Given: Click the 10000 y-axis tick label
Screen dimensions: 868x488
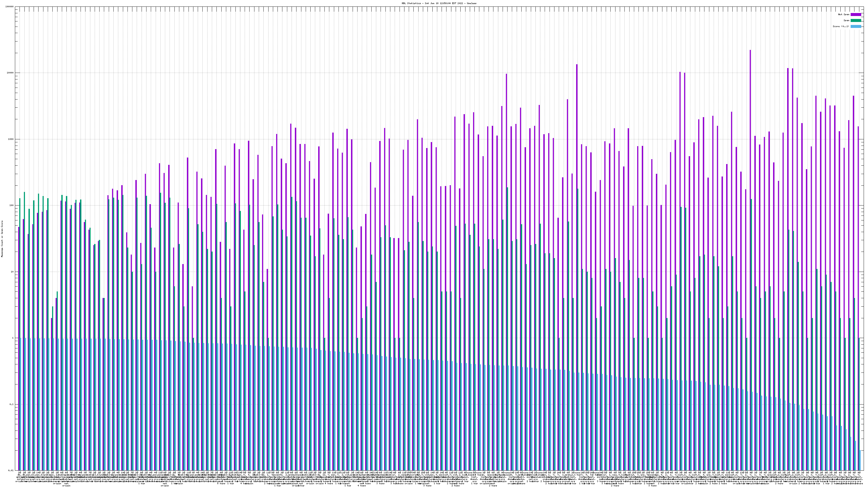Looking at the screenshot, I should click(11, 73).
